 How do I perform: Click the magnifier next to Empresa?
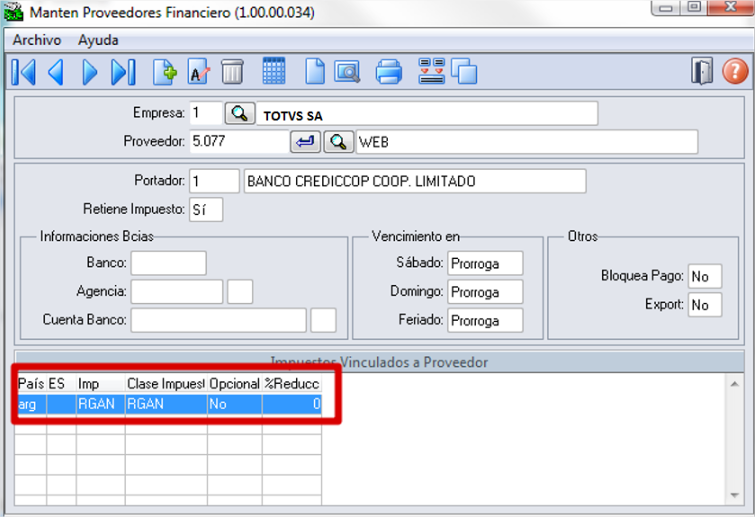click(x=240, y=114)
